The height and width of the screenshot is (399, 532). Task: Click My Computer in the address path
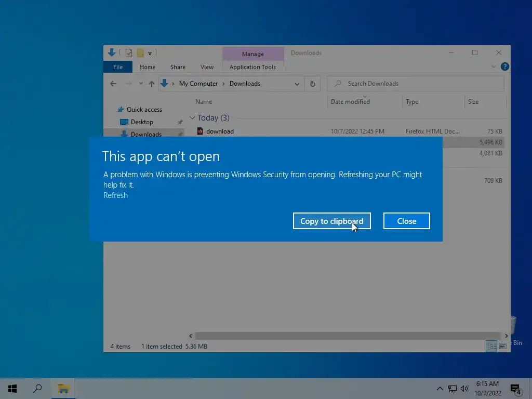[x=198, y=84]
